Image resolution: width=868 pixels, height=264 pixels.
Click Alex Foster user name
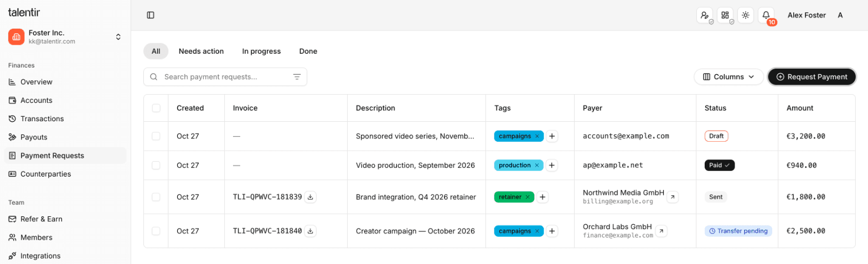pyautogui.click(x=807, y=15)
